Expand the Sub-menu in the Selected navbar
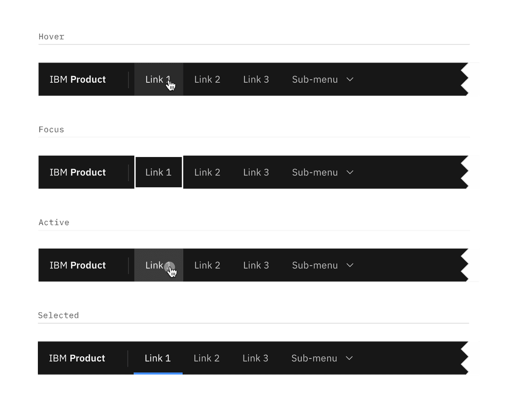Viewport: 507px width, 420px height. tap(321, 358)
